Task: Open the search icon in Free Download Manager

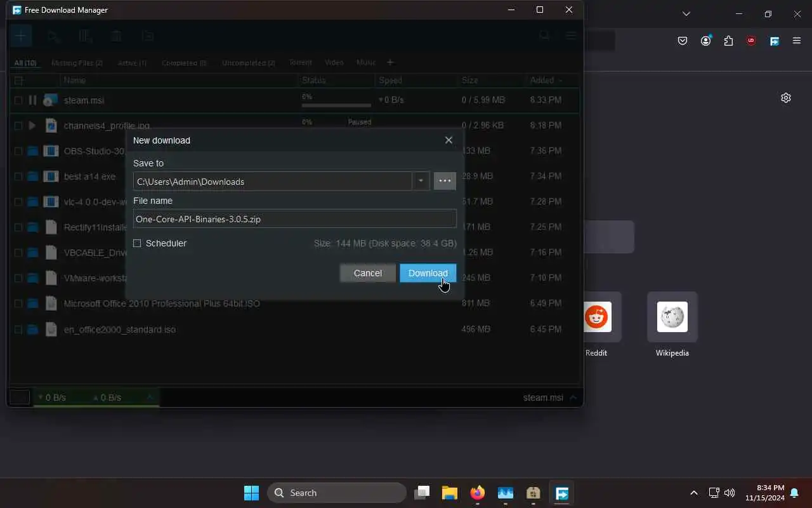Action: 544,36
